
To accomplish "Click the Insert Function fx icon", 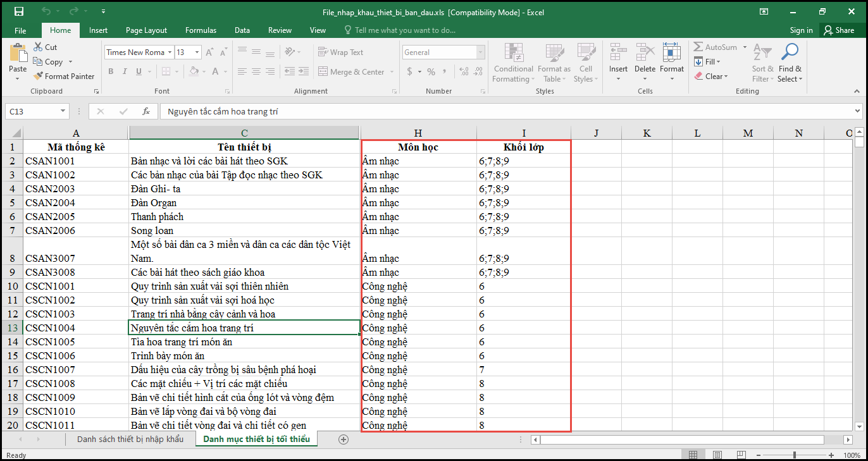I will coord(146,111).
